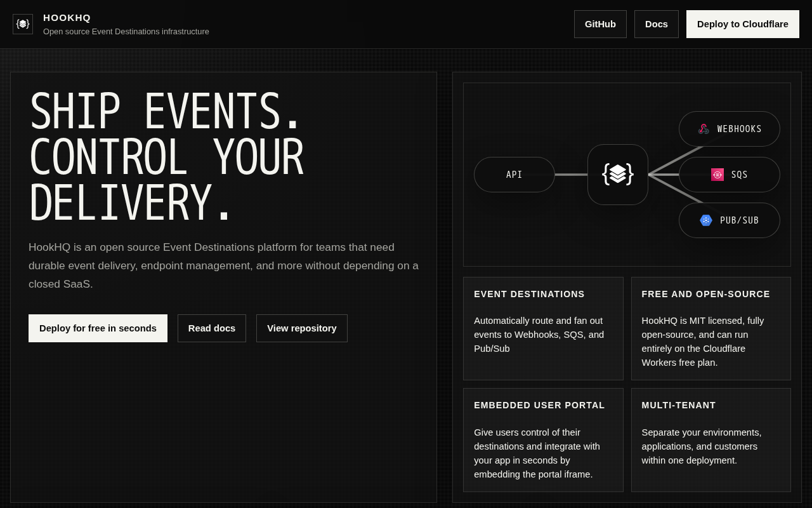
Task: Click the header tagline about open source infrastructure
Action: pyautogui.click(x=126, y=31)
